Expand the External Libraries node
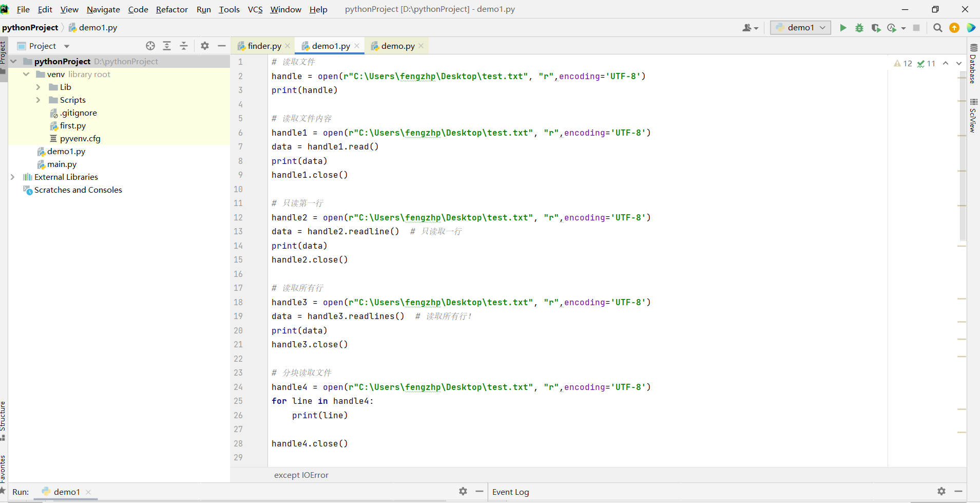Screen dimensions: 980x503 [13, 177]
